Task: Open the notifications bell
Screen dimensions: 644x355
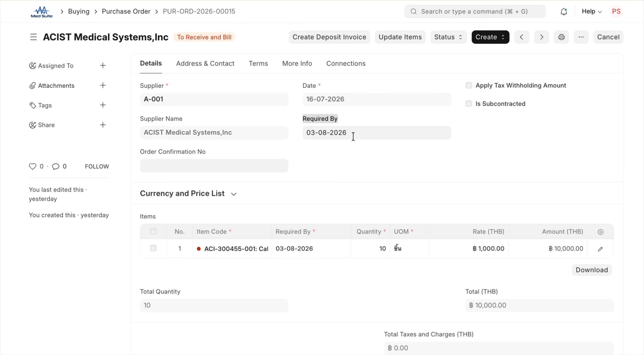Action: 563,12
